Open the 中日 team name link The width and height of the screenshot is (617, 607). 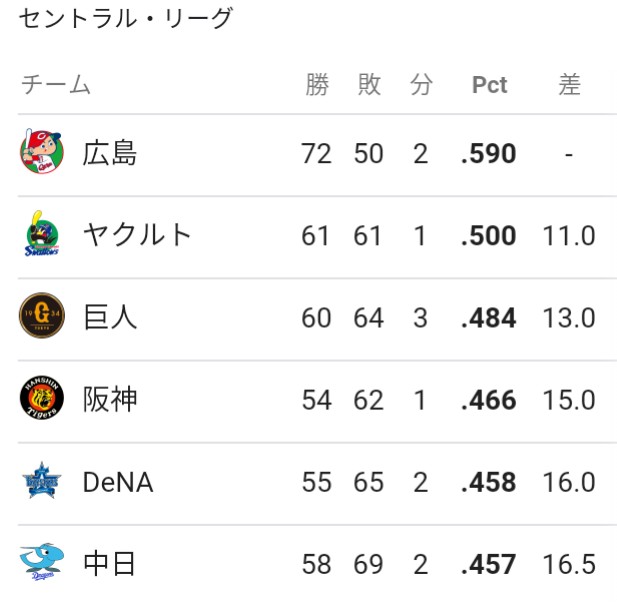[109, 564]
